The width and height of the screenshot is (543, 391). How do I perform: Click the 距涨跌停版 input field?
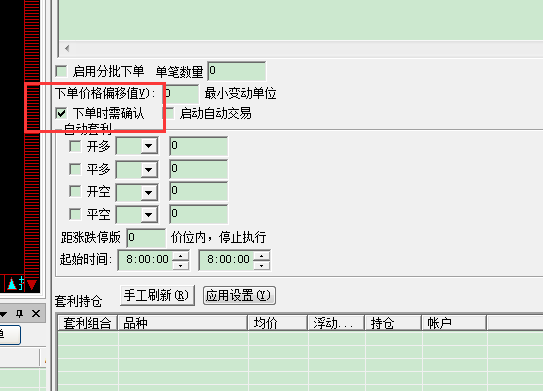click(146, 238)
